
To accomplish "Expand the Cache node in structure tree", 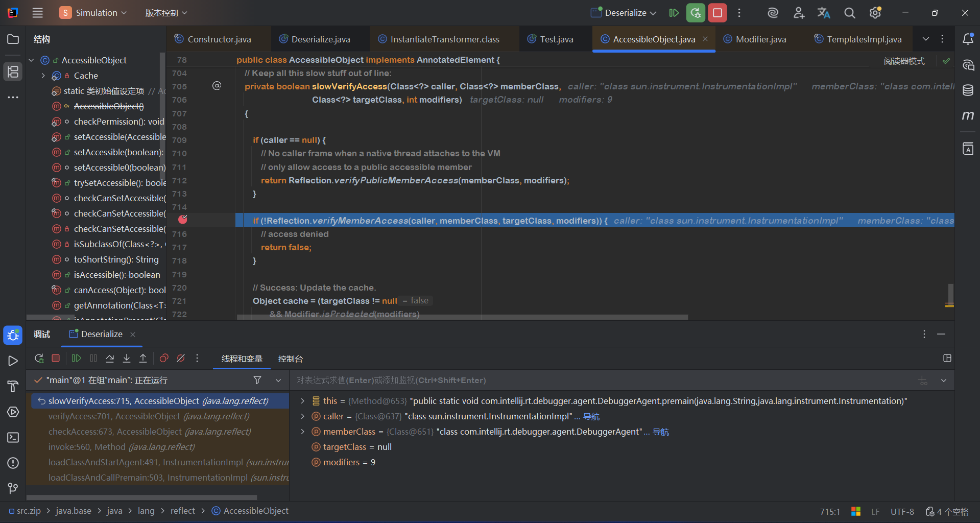I will (43, 76).
